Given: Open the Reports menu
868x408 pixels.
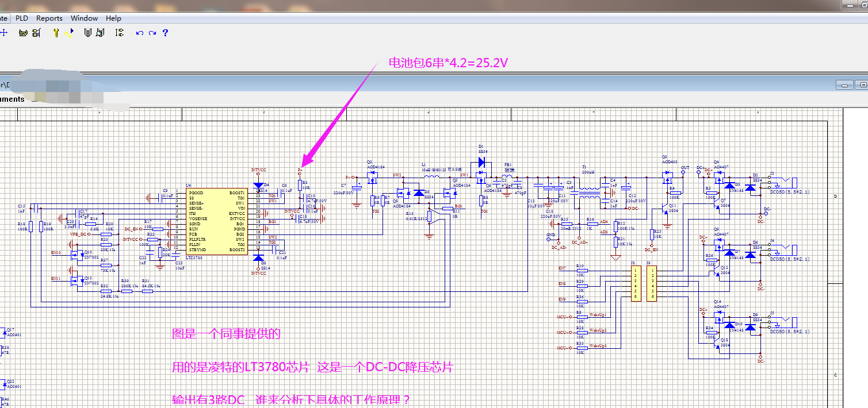Looking at the screenshot, I should coord(49,18).
